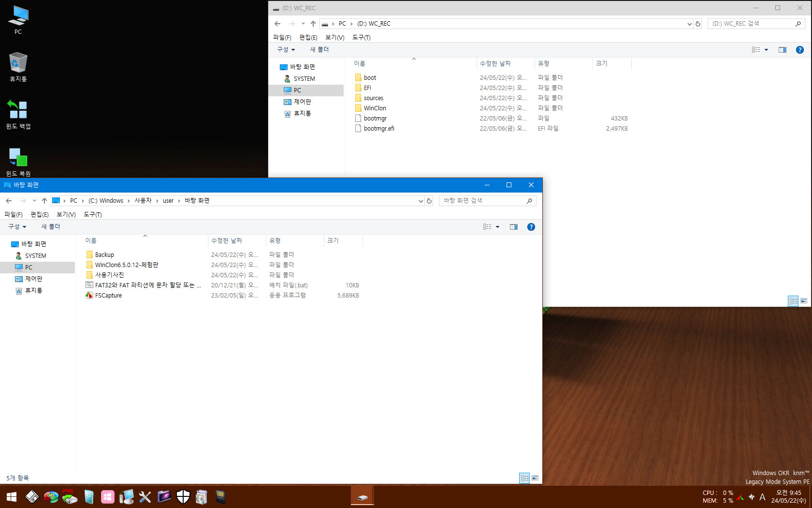The width and height of the screenshot is (812, 508).
Task: Switch to details view in 바탕 화면 status bar
Action: [x=524, y=478]
